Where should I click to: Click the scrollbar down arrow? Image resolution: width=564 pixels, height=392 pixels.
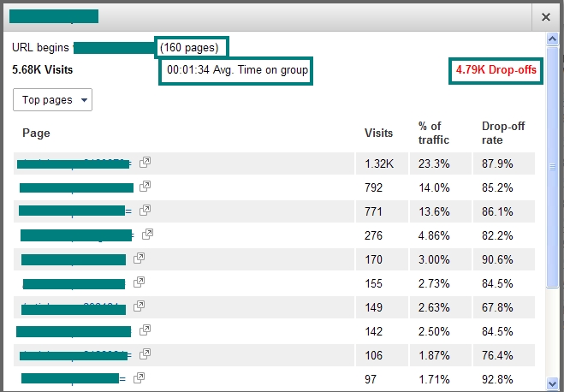(552, 385)
